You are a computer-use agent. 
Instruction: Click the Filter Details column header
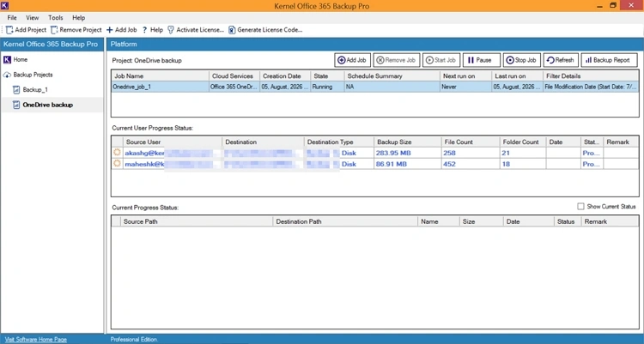click(x=591, y=76)
